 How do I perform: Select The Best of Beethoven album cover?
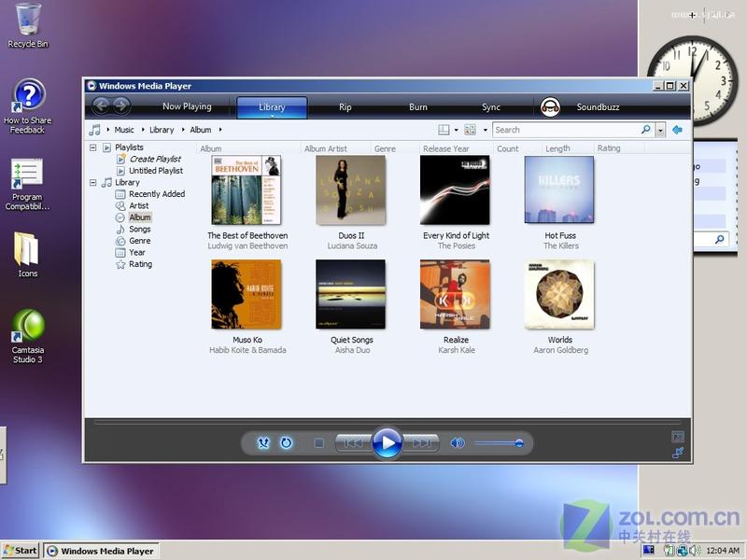click(x=247, y=190)
